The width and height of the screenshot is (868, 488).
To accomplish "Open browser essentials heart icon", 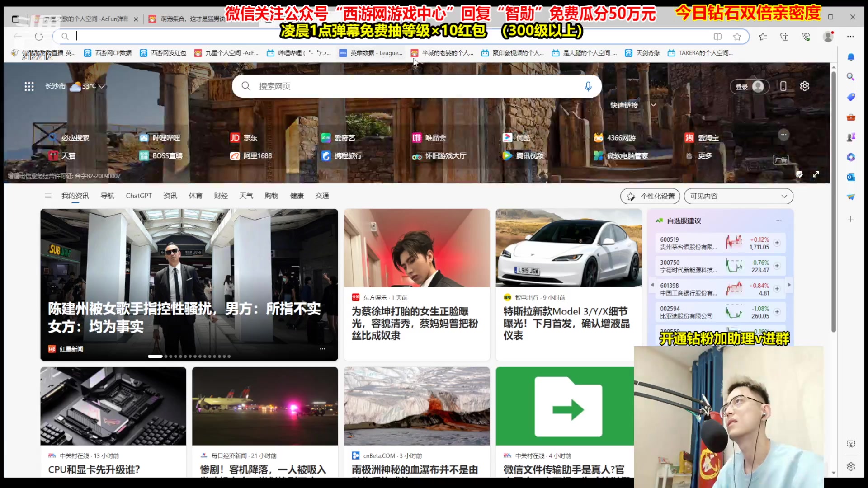I will 806,37.
